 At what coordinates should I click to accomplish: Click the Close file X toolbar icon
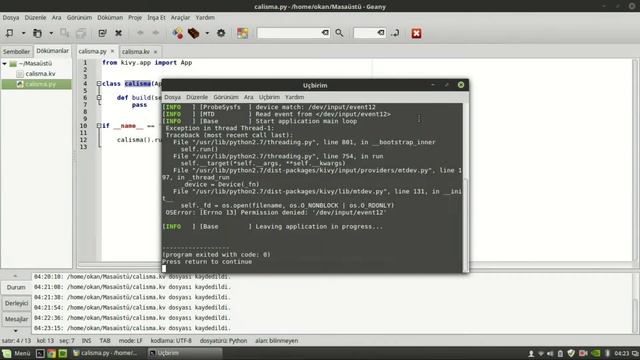click(118, 33)
